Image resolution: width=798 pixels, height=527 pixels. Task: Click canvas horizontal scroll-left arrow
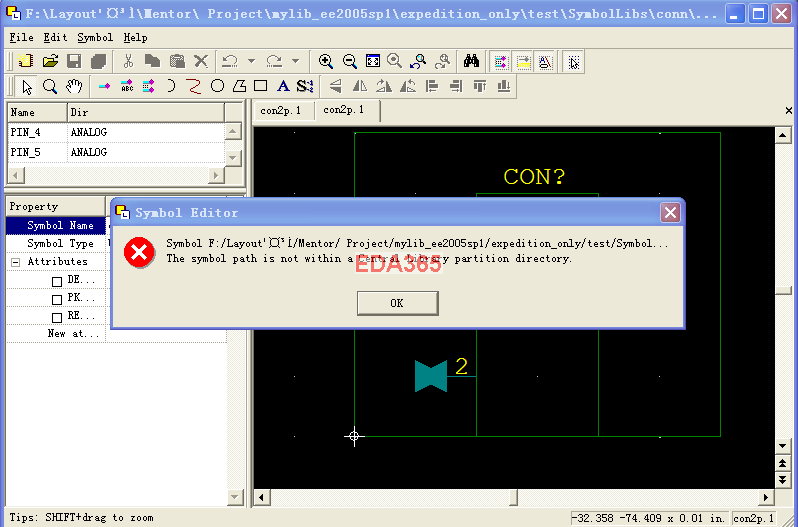pos(262,496)
